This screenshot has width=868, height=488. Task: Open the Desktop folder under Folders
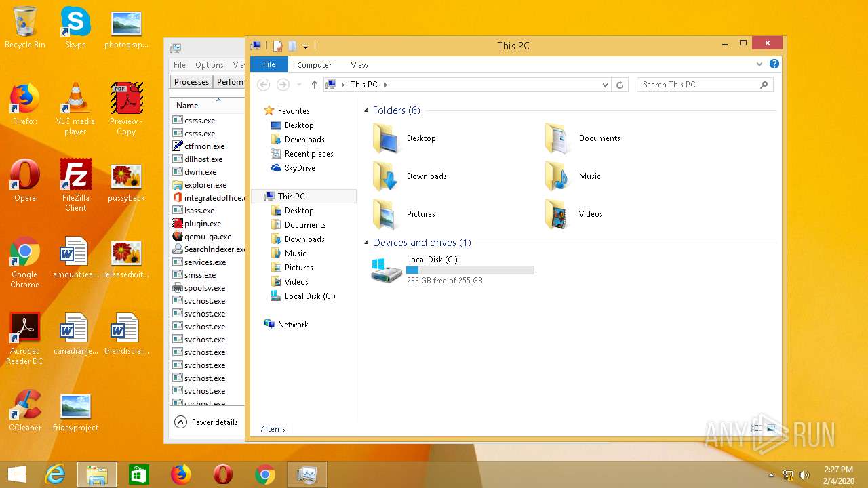[x=404, y=138]
